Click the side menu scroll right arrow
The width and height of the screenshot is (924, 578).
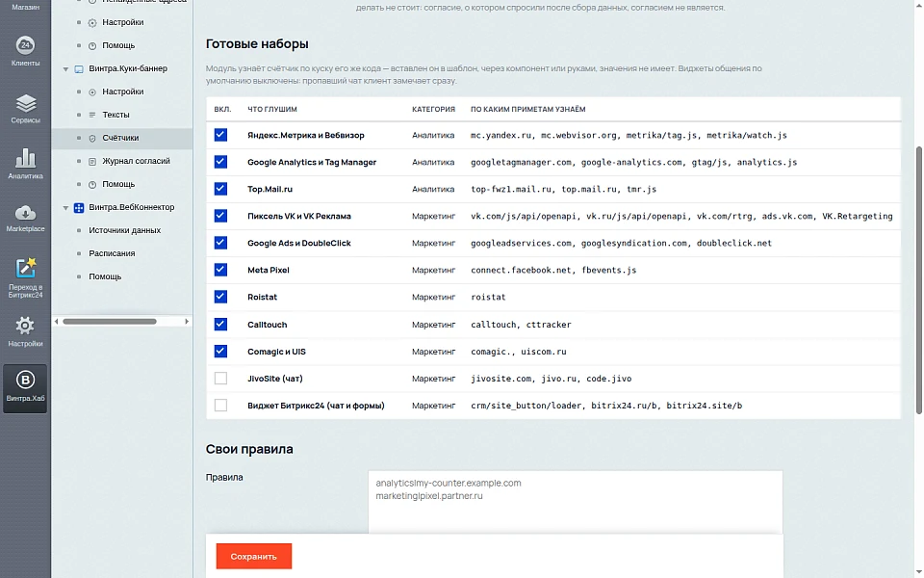[187, 322]
